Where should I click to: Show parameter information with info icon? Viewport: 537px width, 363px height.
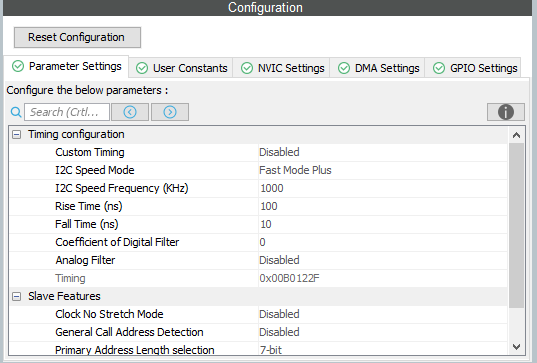pos(505,112)
